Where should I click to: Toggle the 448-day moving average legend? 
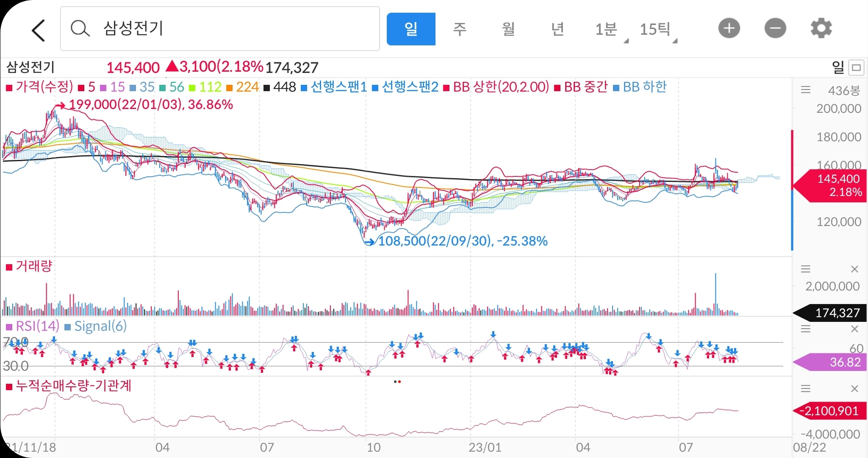pos(280,87)
